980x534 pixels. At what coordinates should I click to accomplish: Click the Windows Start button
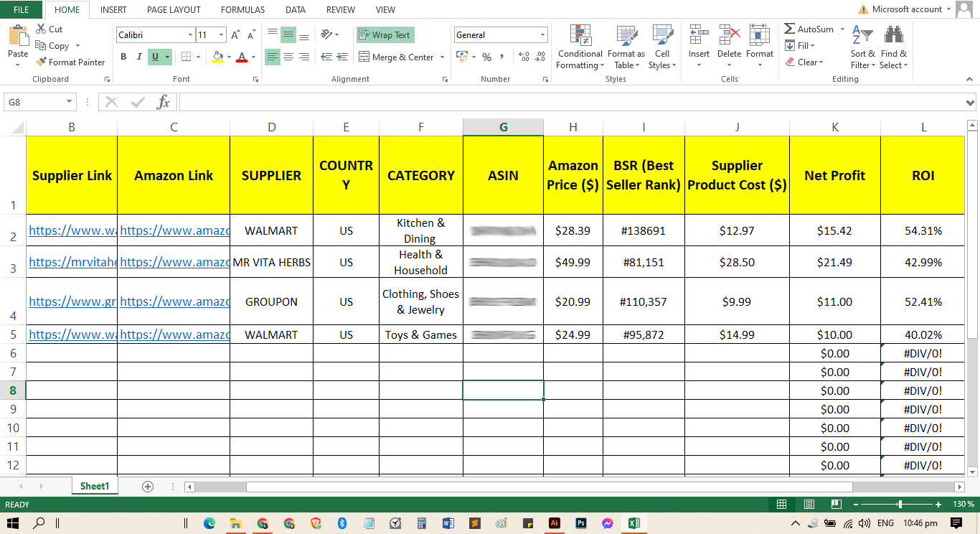point(13,523)
